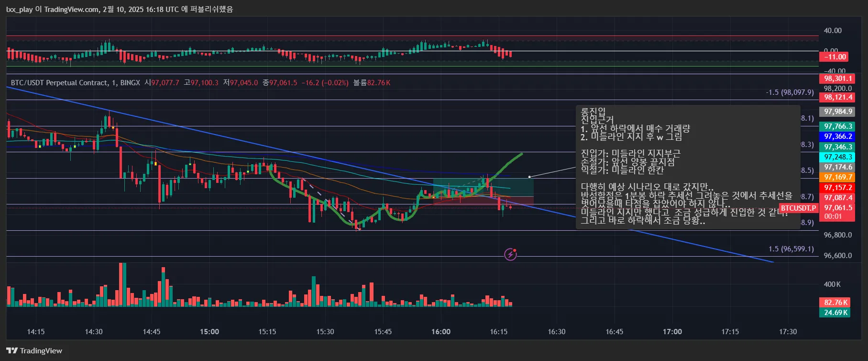The height and width of the screenshot is (361, 868).
Task: Click the blue 97,366.2 price label
Action: point(838,136)
